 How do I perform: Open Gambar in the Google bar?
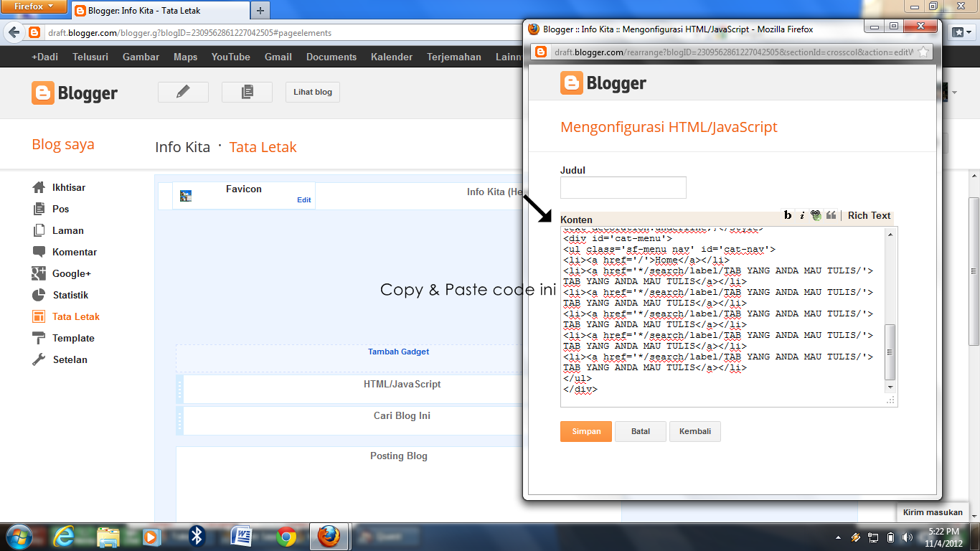tap(141, 57)
